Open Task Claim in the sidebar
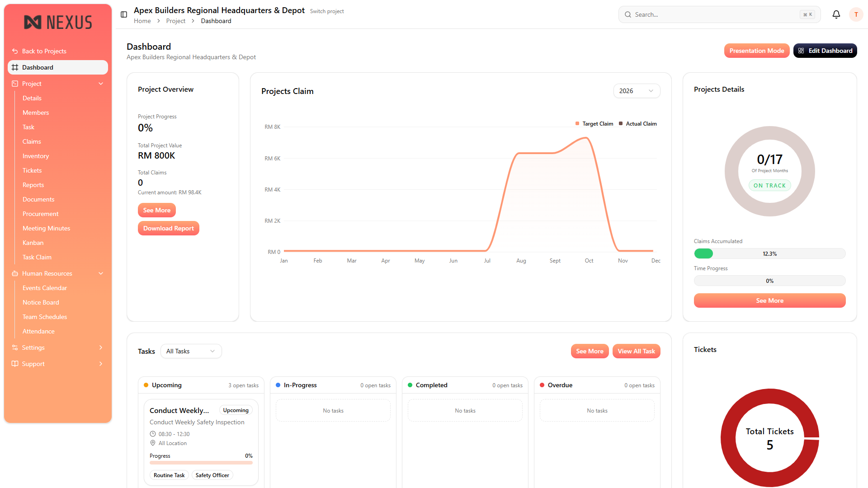Viewport: 868px width, 488px height. [37, 257]
